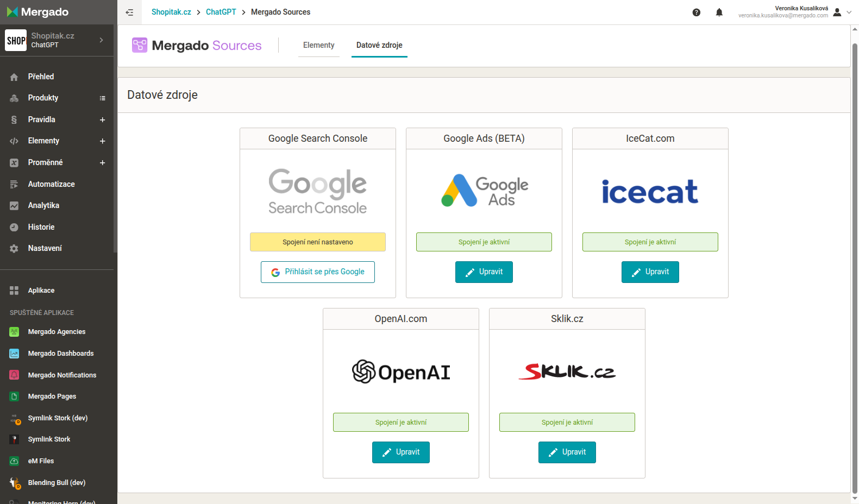
Task: Select Historie menu label in sidebar
Action: [x=41, y=227]
